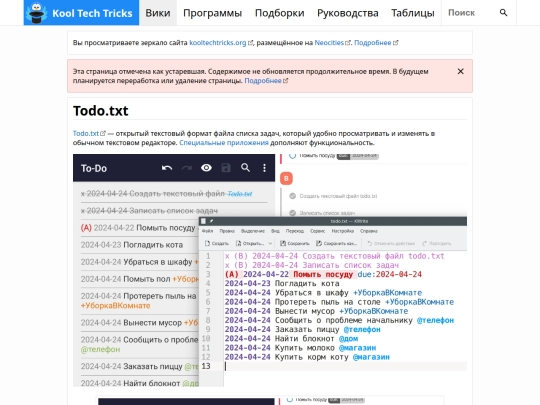Viewport: 540px width, 405px height.
Task: Click Отменить действие in the KWrite toolbar
Action: coord(391,243)
